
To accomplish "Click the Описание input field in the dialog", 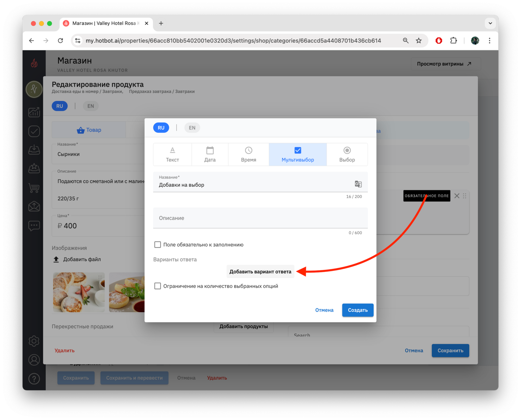I will (260, 218).
